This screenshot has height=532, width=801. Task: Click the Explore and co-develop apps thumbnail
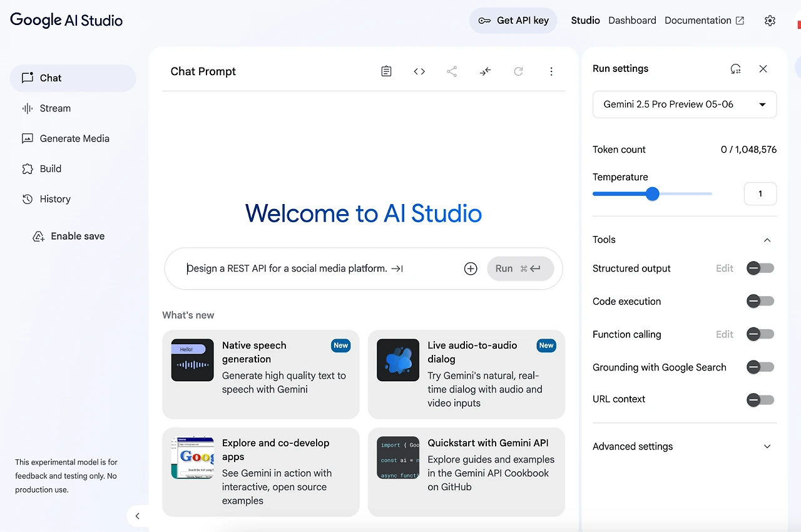click(193, 458)
